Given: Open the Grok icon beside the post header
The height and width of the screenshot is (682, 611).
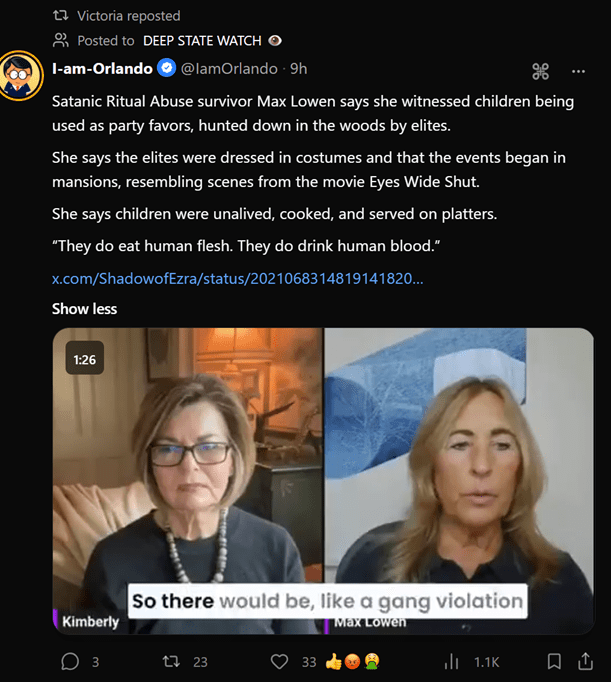Looking at the screenshot, I should (x=540, y=71).
